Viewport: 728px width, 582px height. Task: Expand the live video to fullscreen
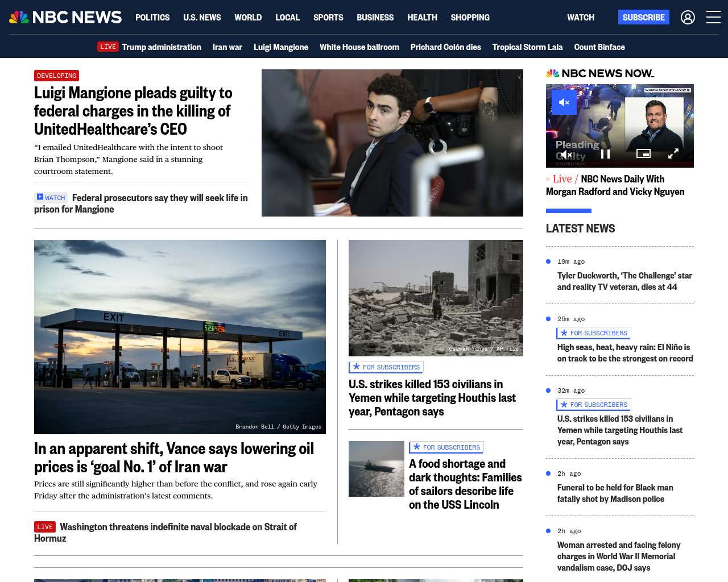coord(673,153)
